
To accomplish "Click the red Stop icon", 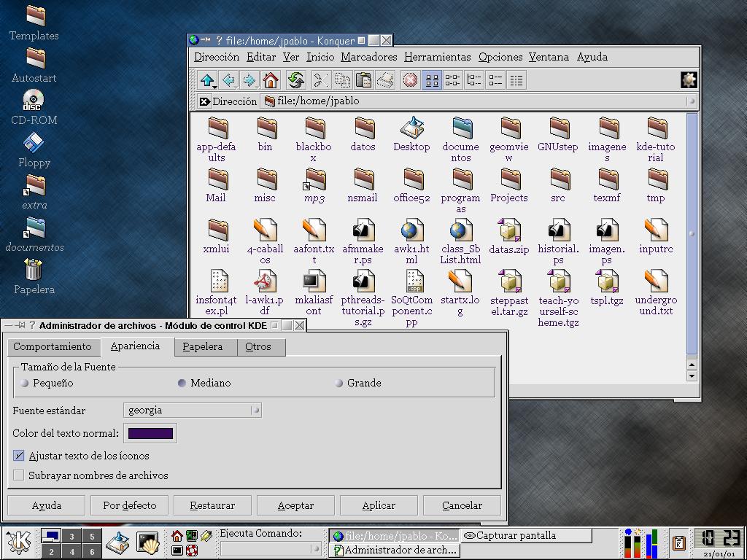I will [x=410, y=80].
